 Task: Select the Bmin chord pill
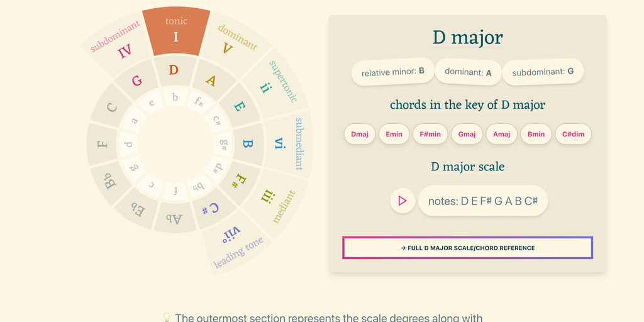point(536,134)
